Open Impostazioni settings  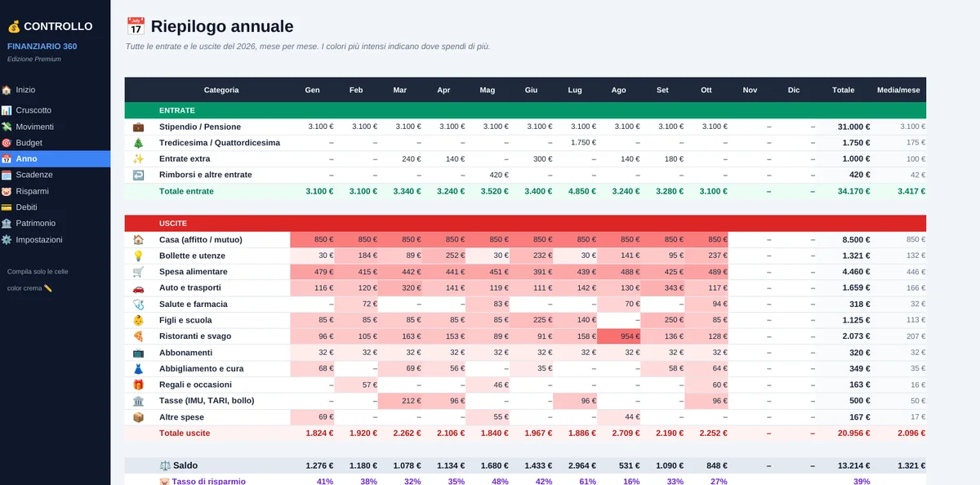55,240
